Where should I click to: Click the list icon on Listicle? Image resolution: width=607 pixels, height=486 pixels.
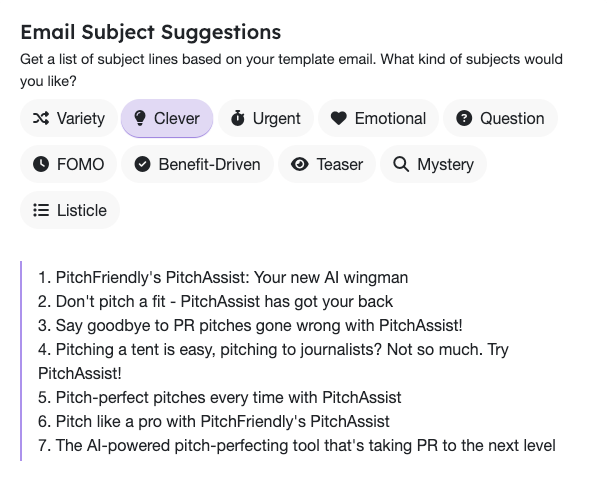pos(41,210)
